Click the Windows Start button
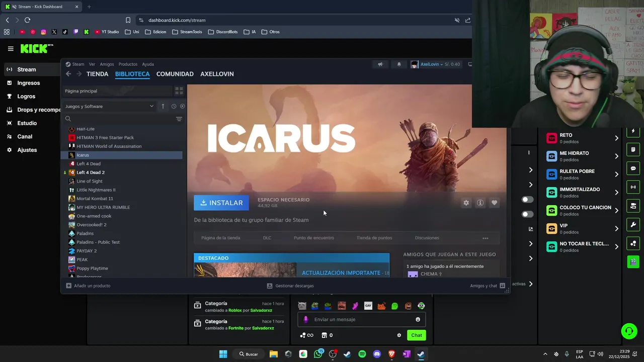Viewport: 644px width, 362px height. (223, 354)
